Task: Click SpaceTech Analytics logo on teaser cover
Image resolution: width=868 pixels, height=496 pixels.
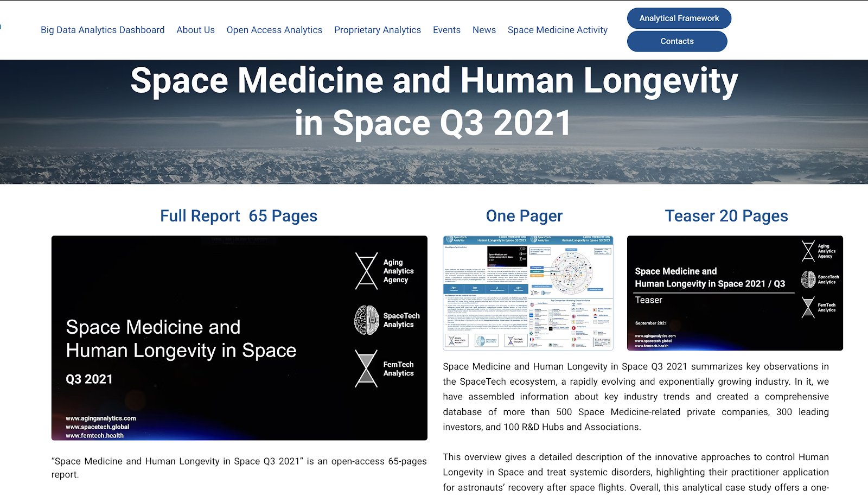Action: tap(808, 279)
